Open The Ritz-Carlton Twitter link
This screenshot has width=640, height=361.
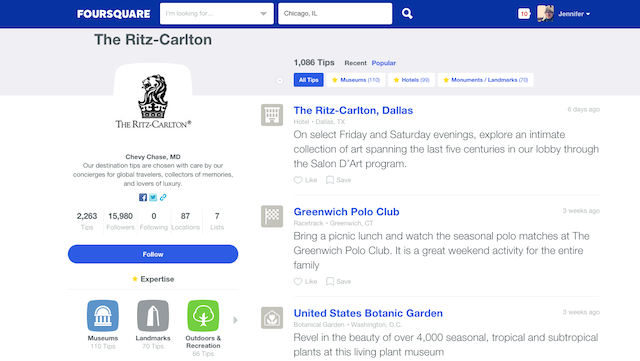pos(153,197)
